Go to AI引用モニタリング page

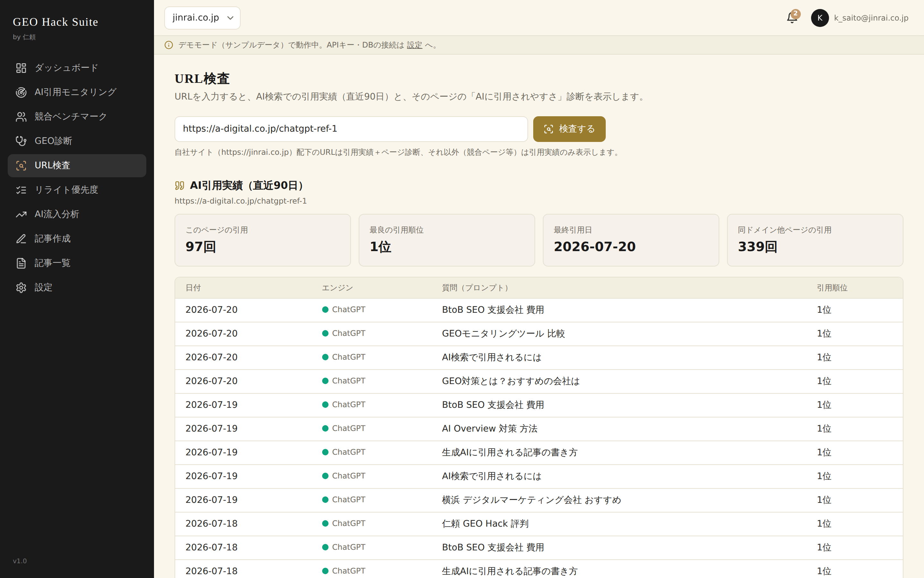[x=77, y=92]
